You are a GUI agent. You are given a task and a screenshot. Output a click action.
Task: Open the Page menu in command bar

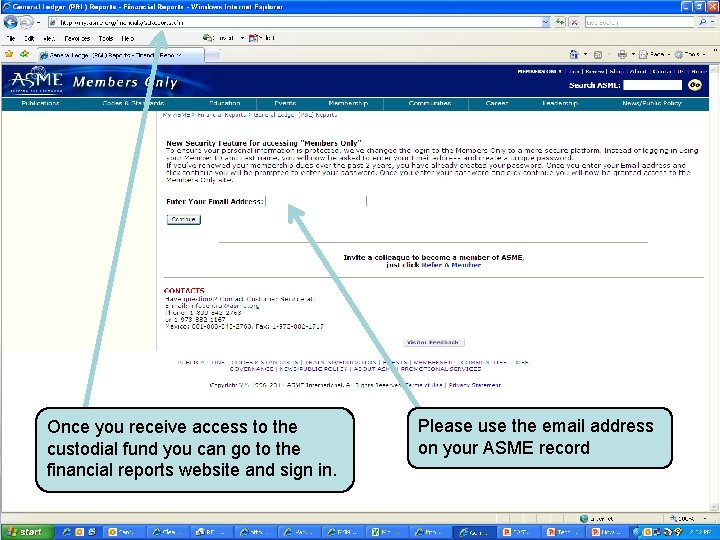coord(654,55)
